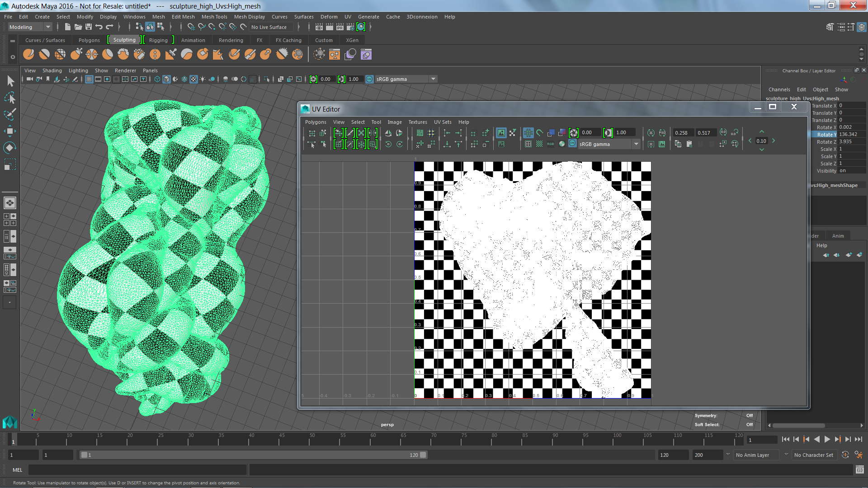Choose the Paint Selection tool in toolbox
The width and height of the screenshot is (868, 488).
point(10,114)
